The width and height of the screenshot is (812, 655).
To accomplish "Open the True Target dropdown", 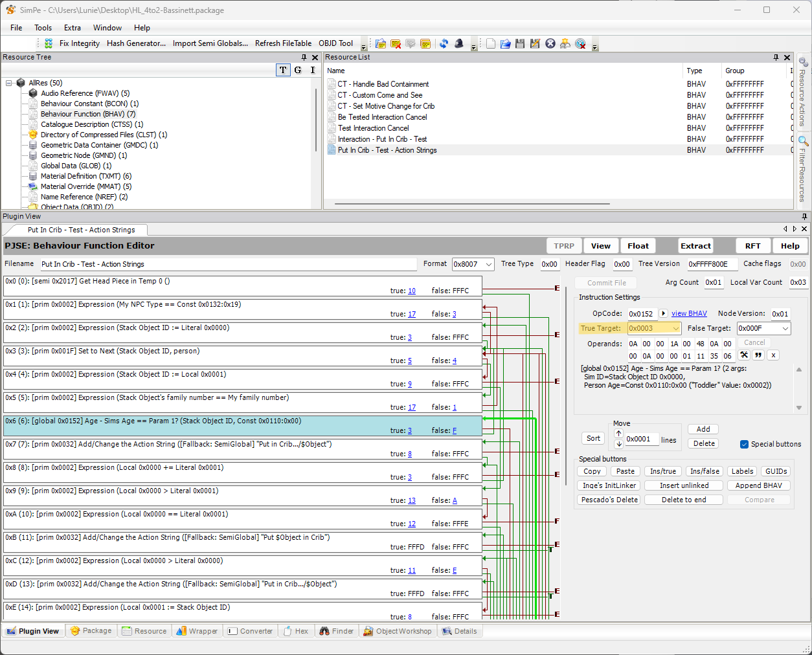I will [675, 328].
